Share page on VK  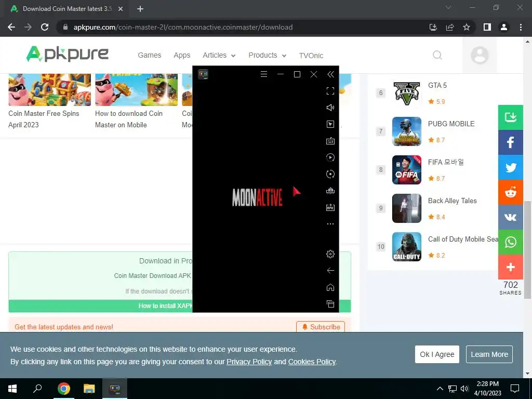point(510,218)
